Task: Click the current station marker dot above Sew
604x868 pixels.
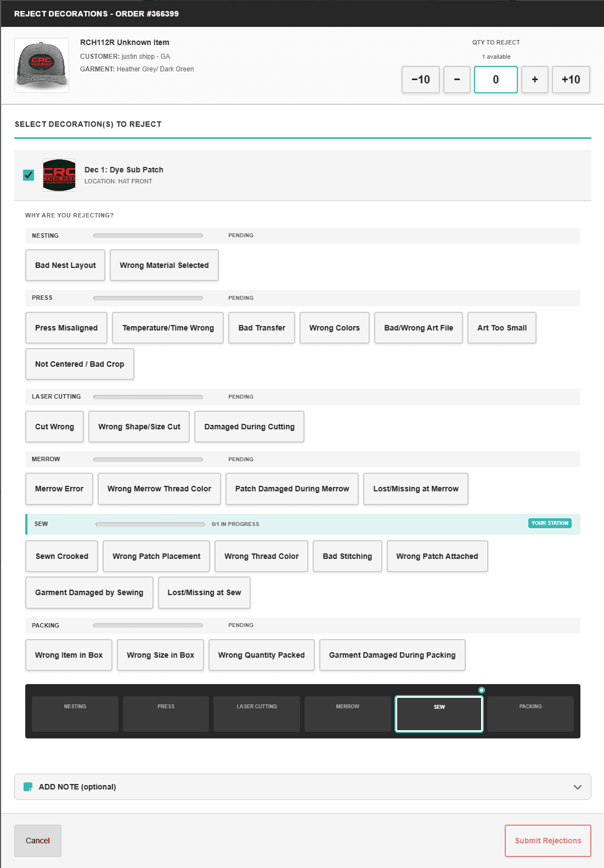Action: pyautogui.click(x=482, y=690)
